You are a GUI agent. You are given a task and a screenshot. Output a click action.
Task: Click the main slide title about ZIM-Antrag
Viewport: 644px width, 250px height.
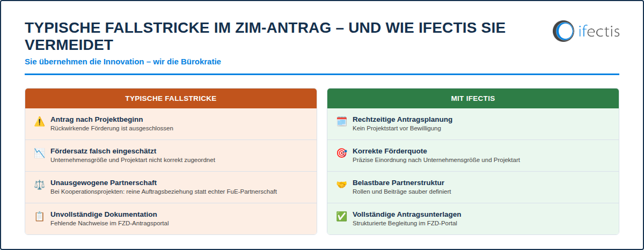click(x=265, y=36)
